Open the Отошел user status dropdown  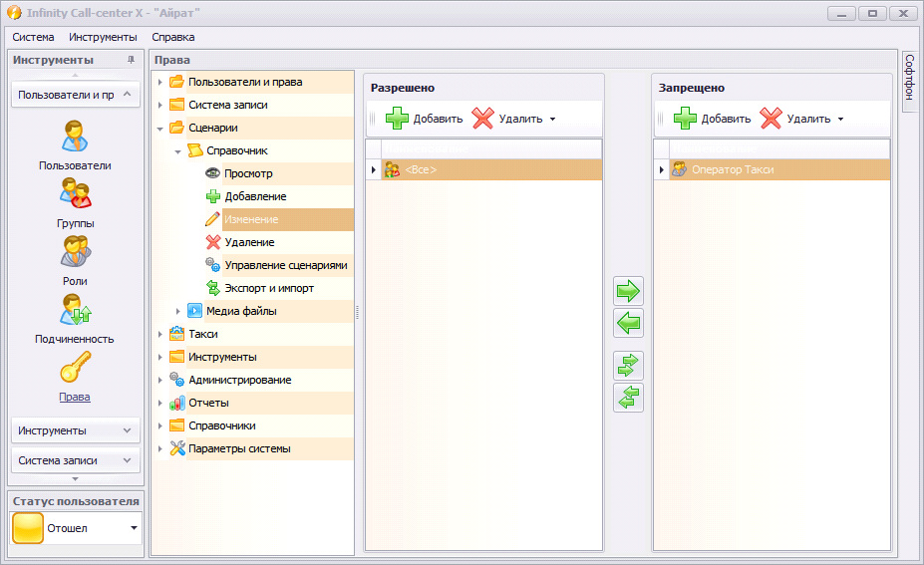134,528
